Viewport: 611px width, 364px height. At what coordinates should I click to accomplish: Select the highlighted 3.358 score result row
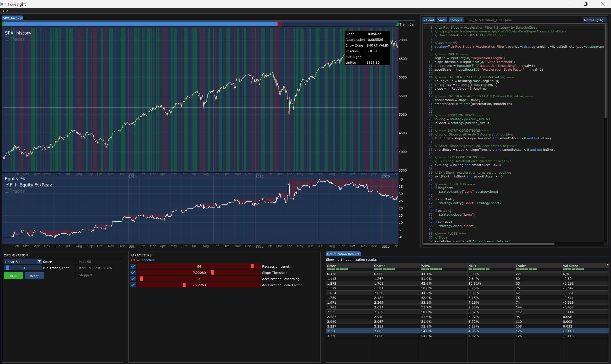(417, 331)
